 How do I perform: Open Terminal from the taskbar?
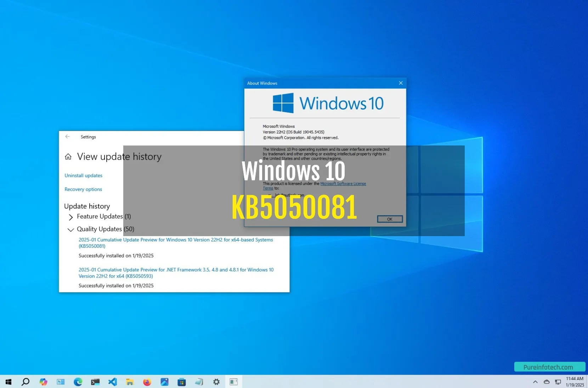[95, 382]
